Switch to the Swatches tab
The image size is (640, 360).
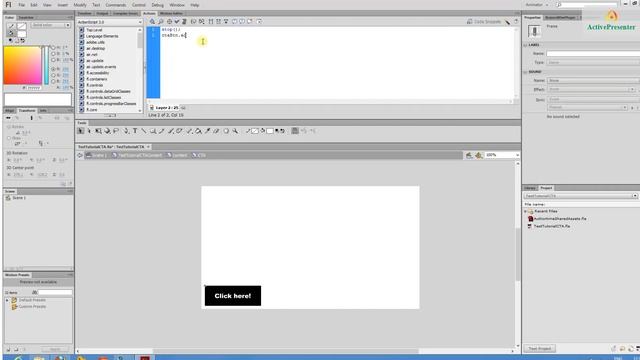point(26,18)
